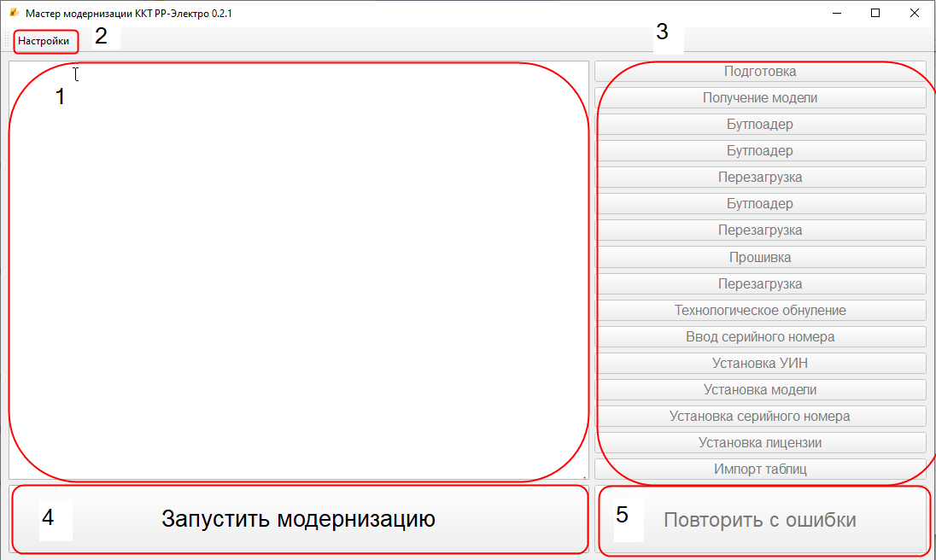Choose the Прошивка step button

[x=760, y=257]
